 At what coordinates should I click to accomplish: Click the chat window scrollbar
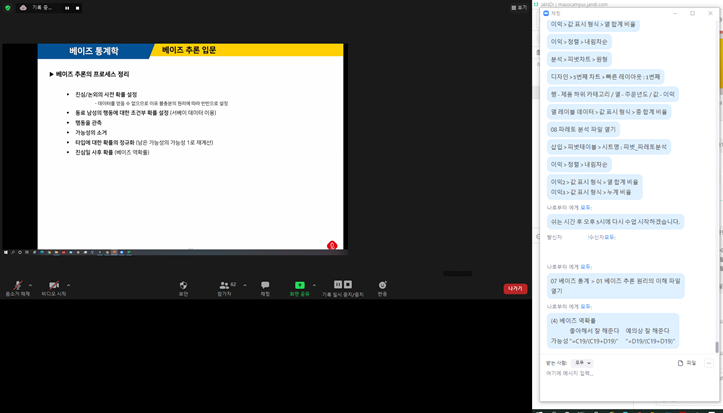(716, 346)
